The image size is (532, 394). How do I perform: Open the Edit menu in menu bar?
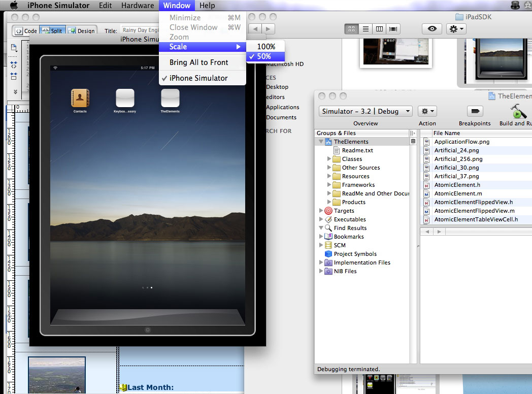105,6
